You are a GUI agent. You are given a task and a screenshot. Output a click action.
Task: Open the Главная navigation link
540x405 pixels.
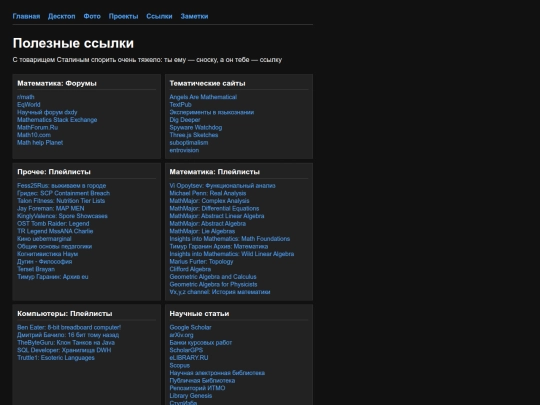pyautogui.click(x=26, y=16)
